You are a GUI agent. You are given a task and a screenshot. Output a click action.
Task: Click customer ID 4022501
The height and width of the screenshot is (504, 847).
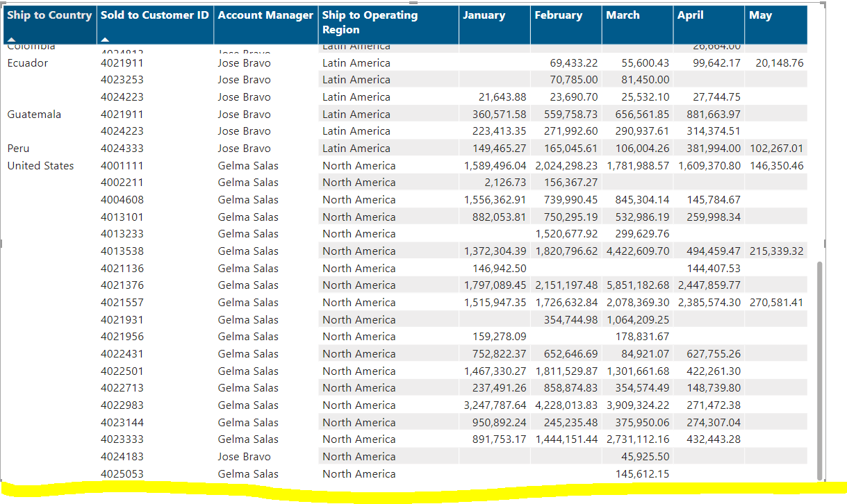click(122, 371)
